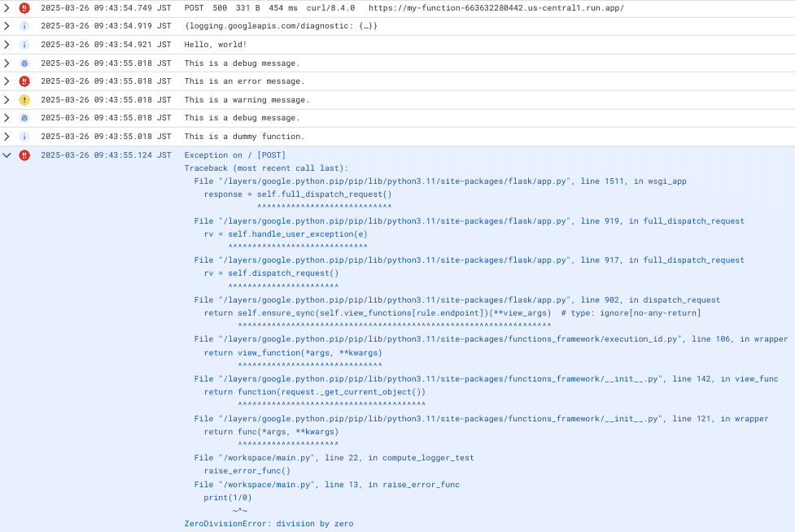Click the debug icon on the second debug message
The height and width of the screenshot is (532, 795).
[x=24, y=118]
